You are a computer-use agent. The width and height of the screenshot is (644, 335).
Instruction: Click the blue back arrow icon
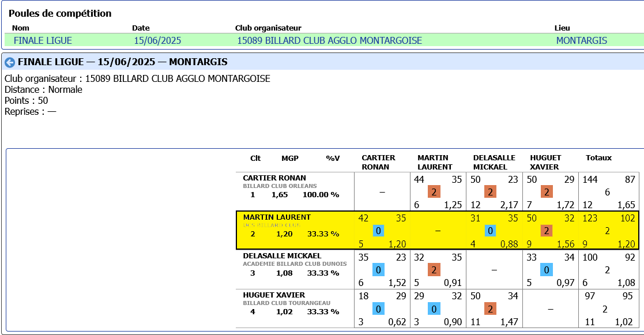9,62
